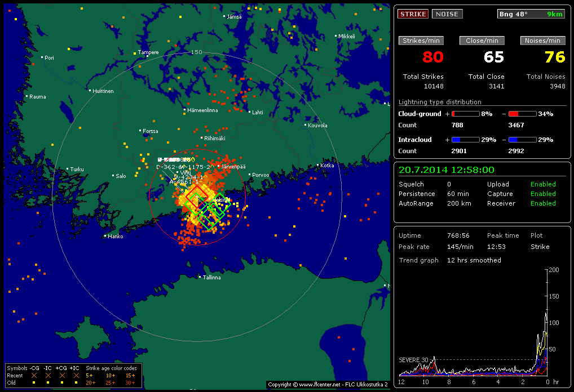The image size is (574, 392).
Task: Click the red STRIKE indicator button
Action: (x=413, y=14)
